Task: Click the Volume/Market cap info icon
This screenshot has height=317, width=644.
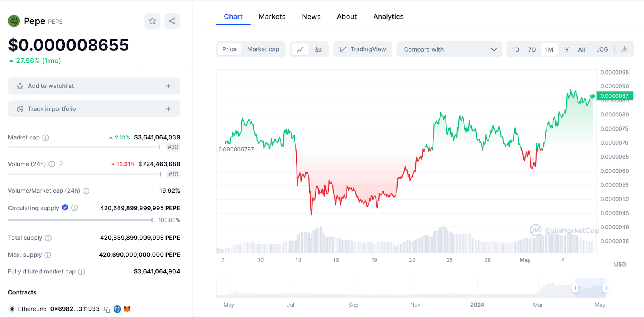Action: [x=86, y=191]
